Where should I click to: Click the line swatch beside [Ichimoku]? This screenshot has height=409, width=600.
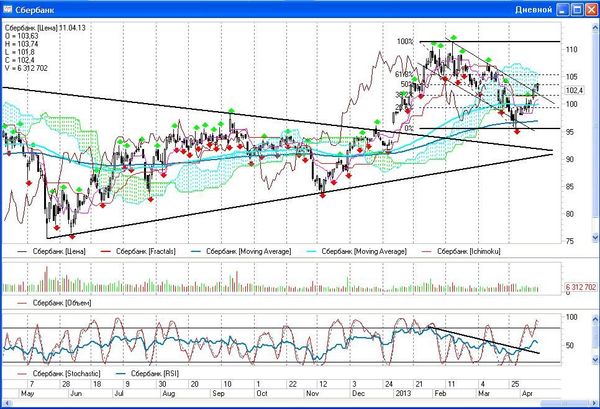[x=427, y=251]
